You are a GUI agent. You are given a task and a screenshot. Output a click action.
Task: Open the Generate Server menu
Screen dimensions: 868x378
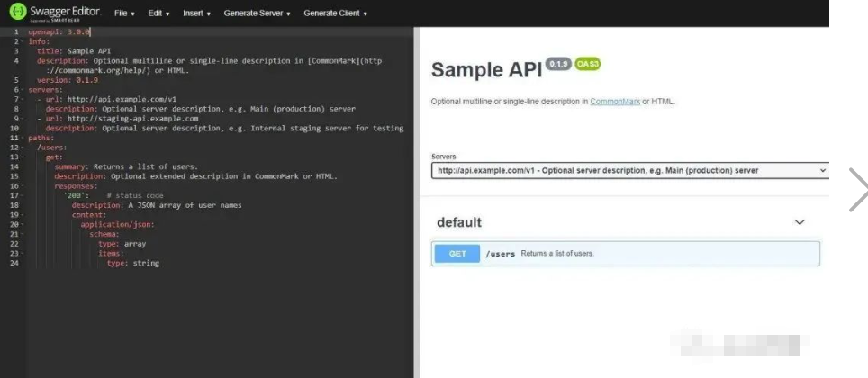[x=257, y=13]
